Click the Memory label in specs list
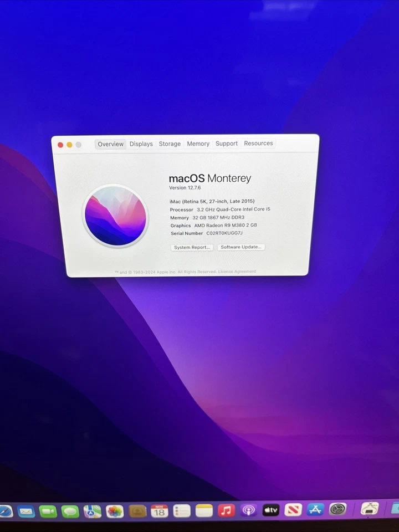 [x=180, y=218]
